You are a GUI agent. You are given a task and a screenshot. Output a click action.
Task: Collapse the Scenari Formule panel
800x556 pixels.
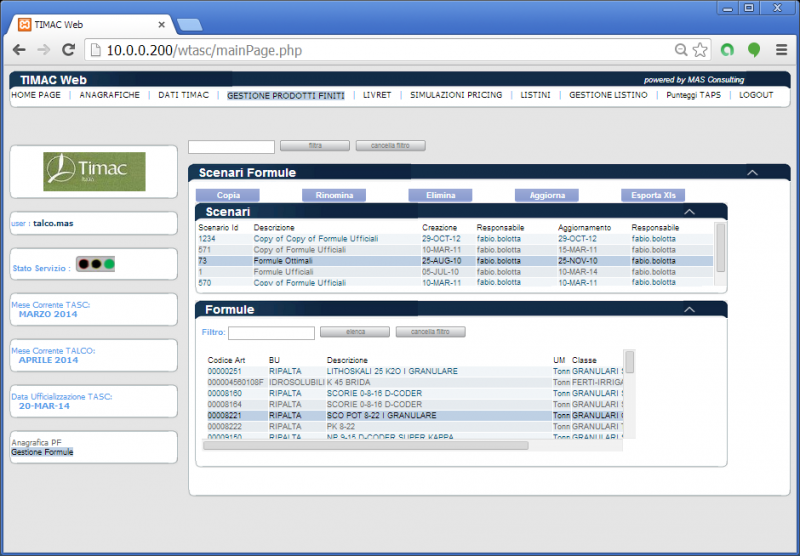pos(752,173)
